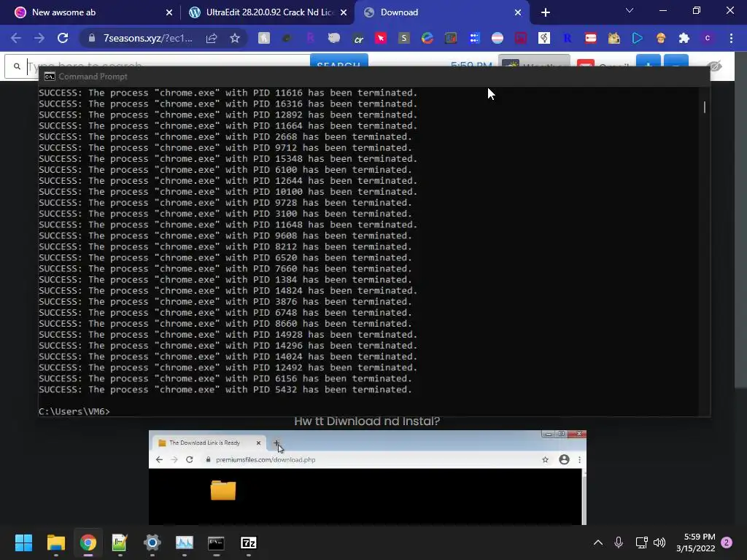Viewport: 747px width, 560px height.
Task: Bookmark this page with the star icon
Action: pyautogui.click(x=235, y=38)
